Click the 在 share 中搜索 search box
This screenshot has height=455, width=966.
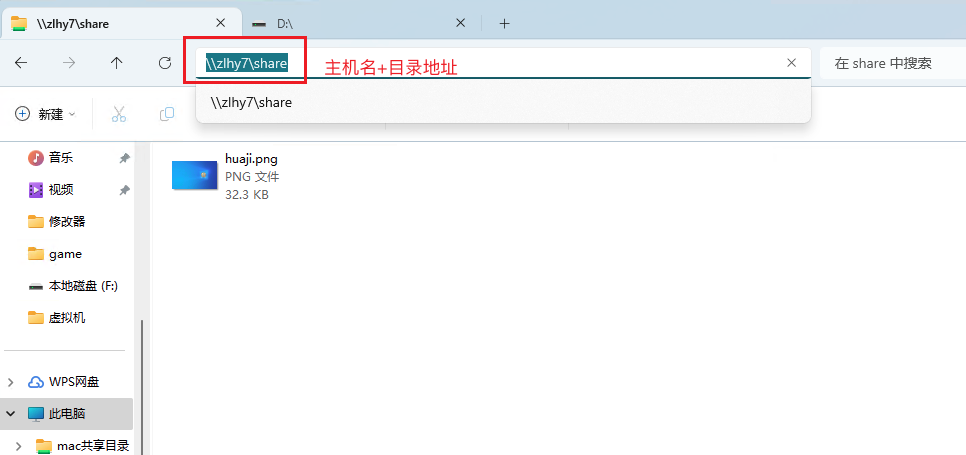coord(884,63)
